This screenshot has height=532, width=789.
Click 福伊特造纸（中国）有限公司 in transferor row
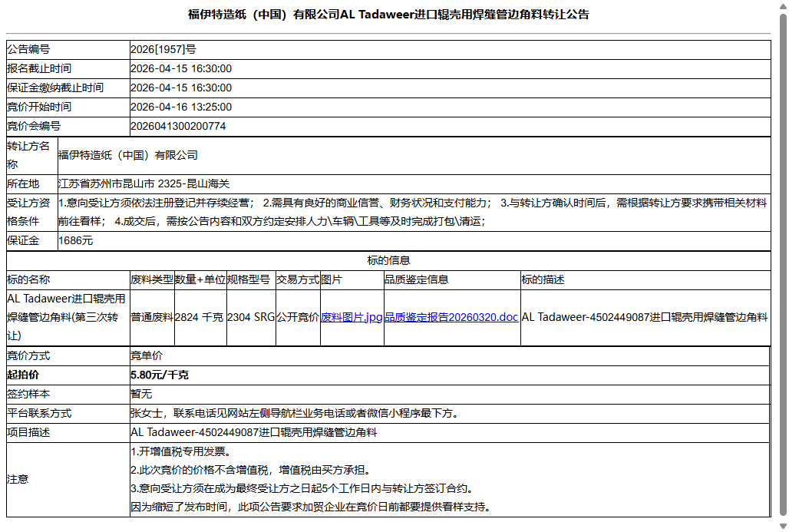pyautogui.click(x=128, y=156)
